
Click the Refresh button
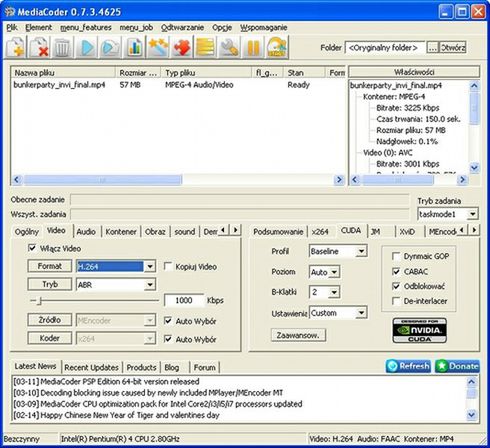point(408,366)
